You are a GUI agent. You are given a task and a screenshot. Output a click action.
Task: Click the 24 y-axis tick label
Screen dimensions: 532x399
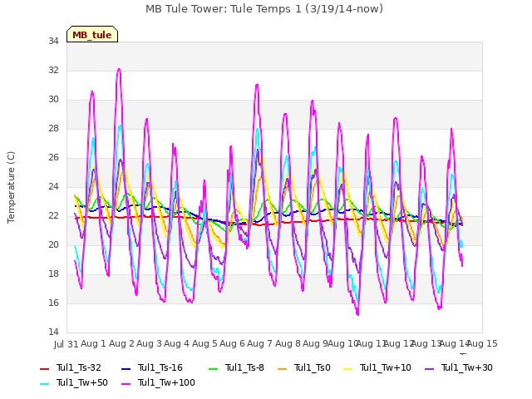pyautogui.click(x=53, y=186)
